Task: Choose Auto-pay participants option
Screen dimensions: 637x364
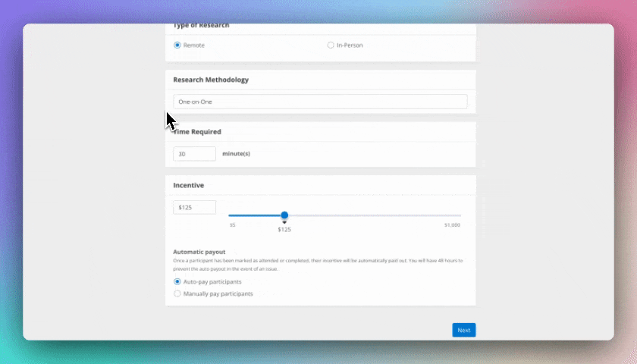Action: 177,281
